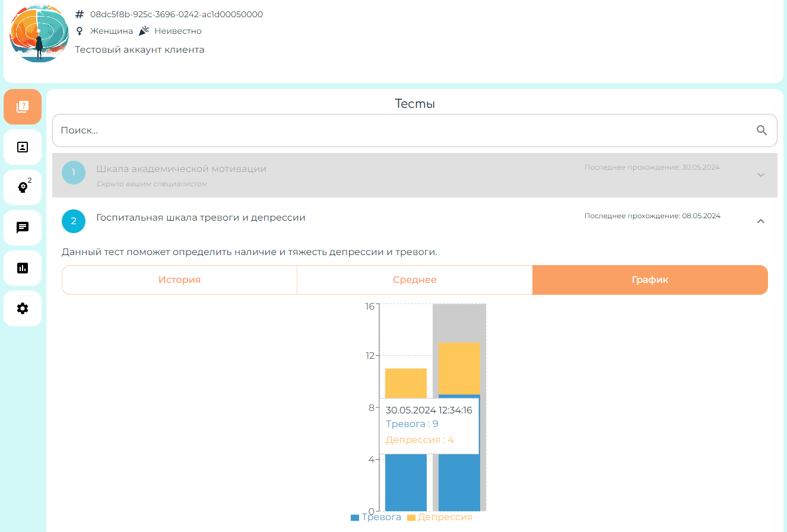
Task: Click the tooltip date 30.05.2024 12:34:16
Action: [x=429, y=410]
